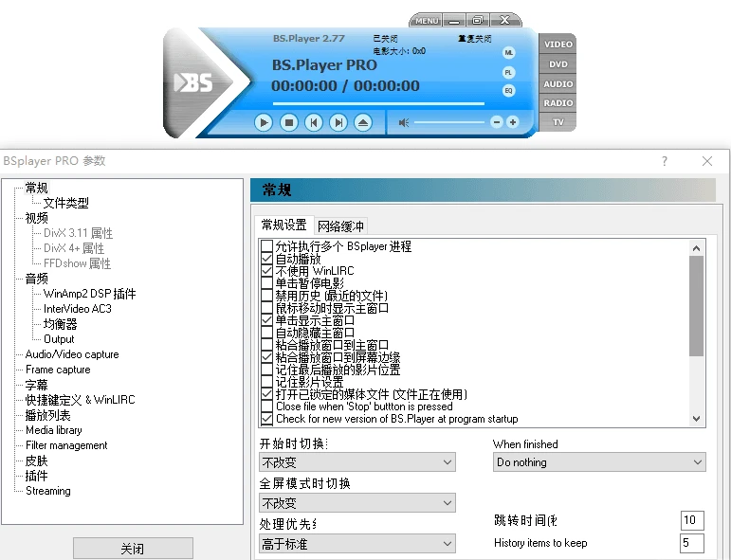Open the playlist via PL icon
Image resolution: width=731 pixels, height=560 pixels.
[508, 72]
